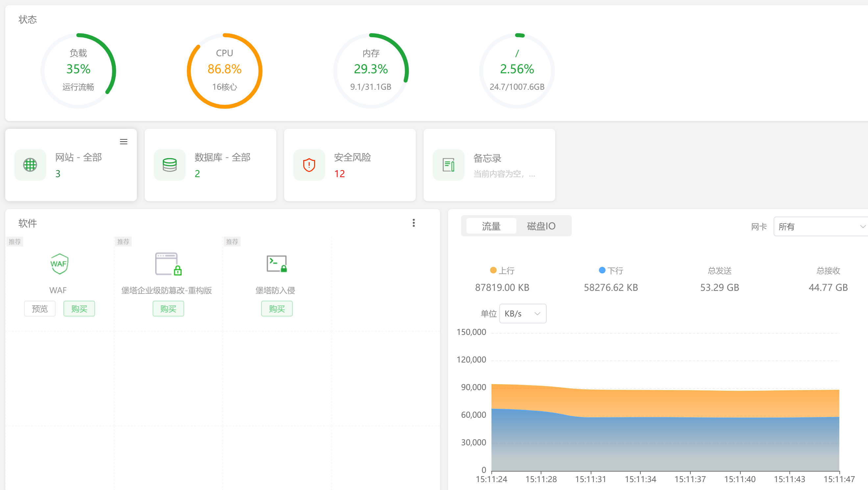Click the website globe icon
The image size is (868, 490).
[x=30, y=165]
